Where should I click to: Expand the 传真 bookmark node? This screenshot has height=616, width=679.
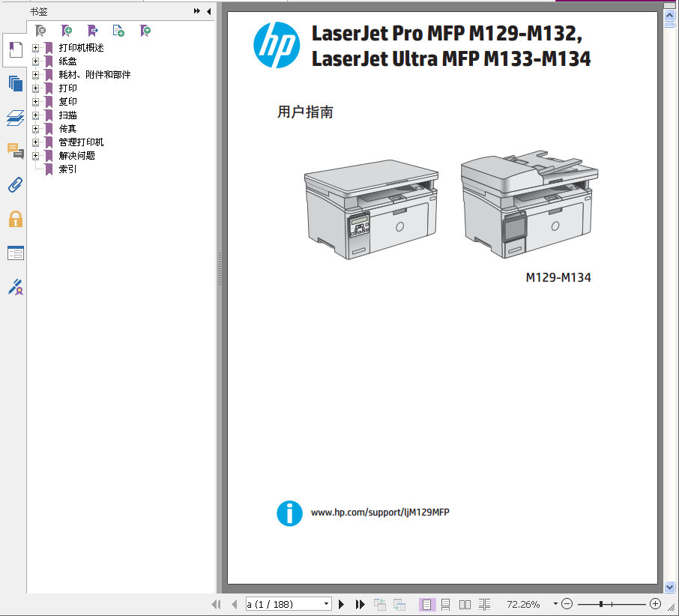coord(35,129)
